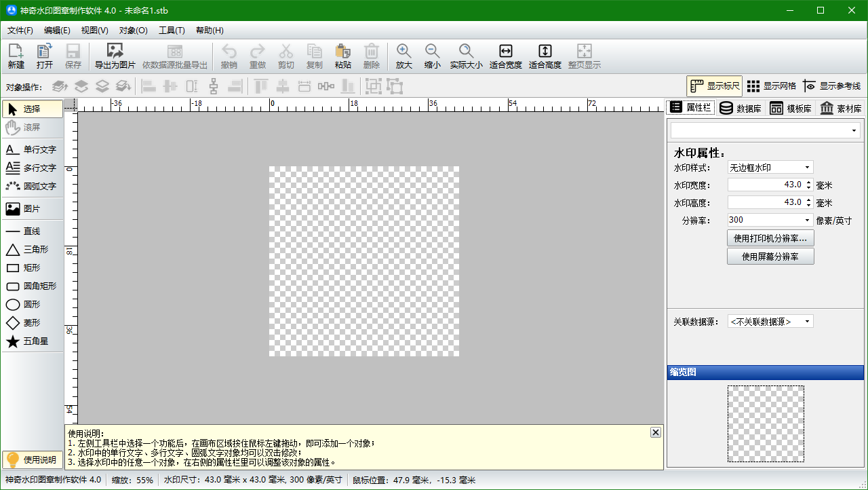Switch to the 模板库 template library tab
The width and height of the screenshot is (868, 490).
click(790, 109)
